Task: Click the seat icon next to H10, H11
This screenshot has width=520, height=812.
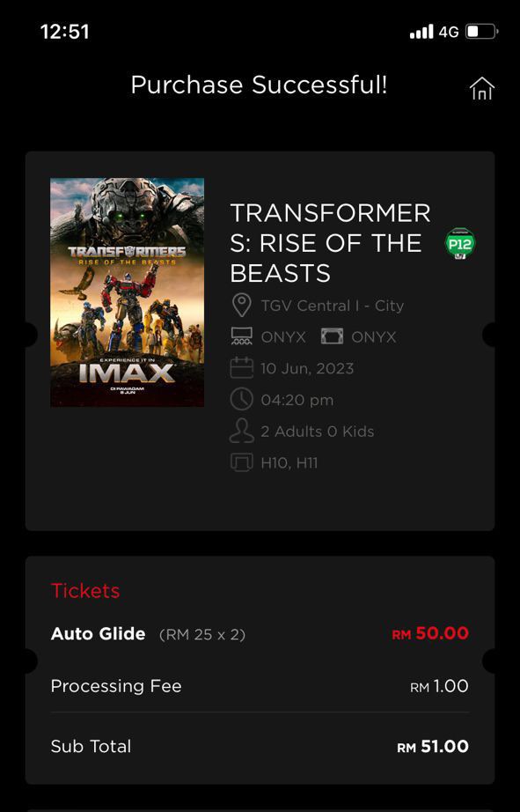Action: click(x=239, y=461)
